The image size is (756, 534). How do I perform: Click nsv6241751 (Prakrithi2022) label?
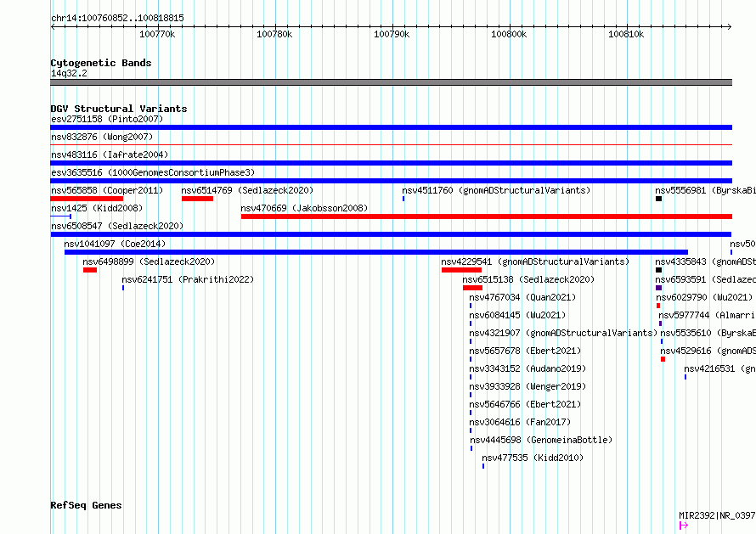[188, 279]
